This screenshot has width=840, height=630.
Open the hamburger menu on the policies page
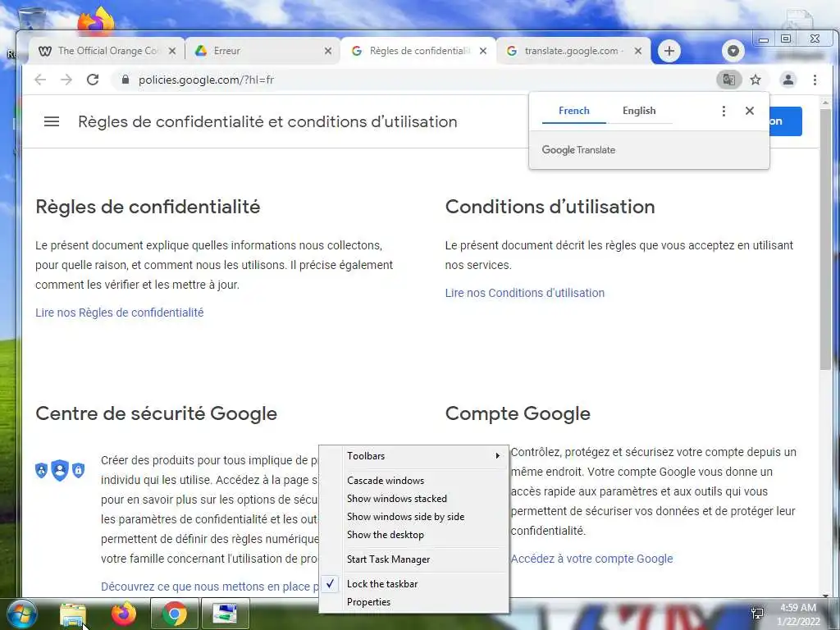[52, 121]
